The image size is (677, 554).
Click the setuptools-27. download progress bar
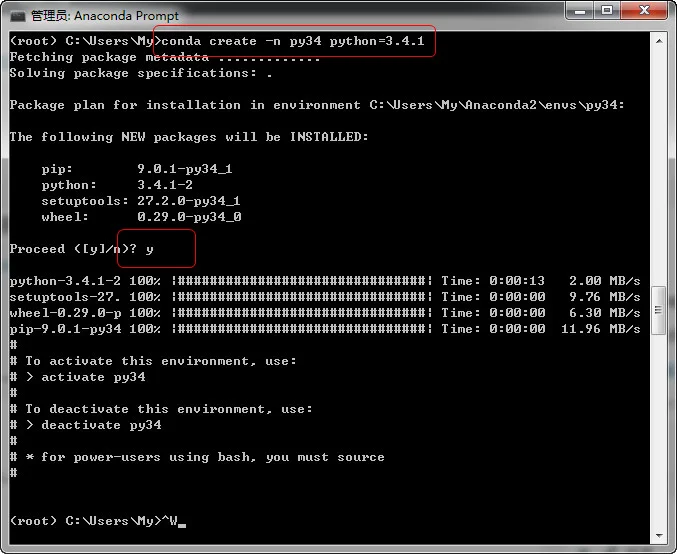[301, 297]
